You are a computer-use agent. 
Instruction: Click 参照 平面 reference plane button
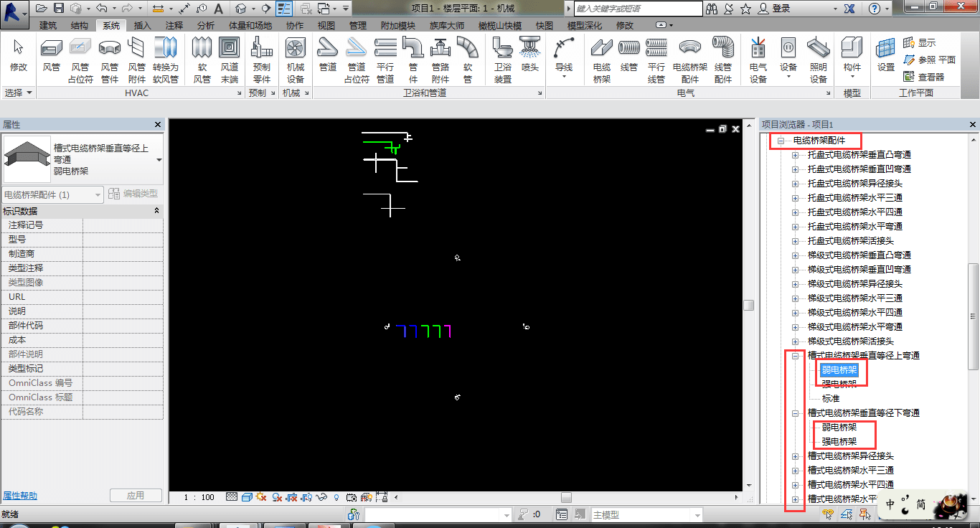tap(930, 60)
